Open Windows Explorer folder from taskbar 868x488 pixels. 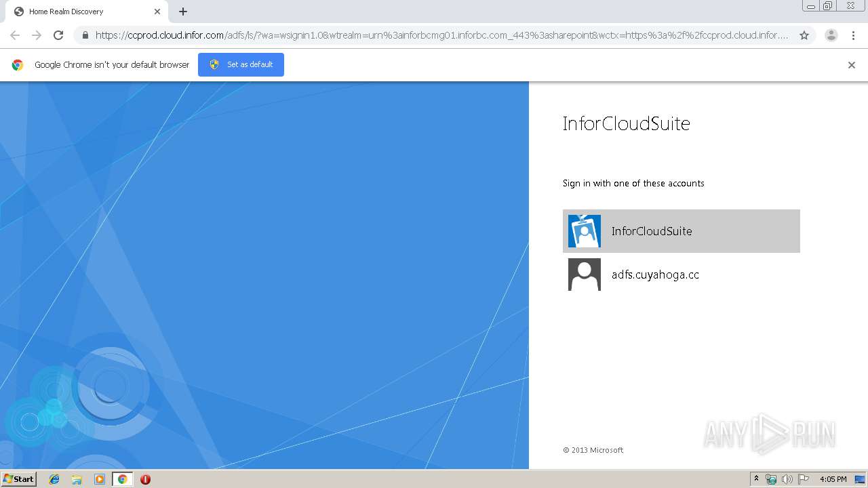click(77, 479)
